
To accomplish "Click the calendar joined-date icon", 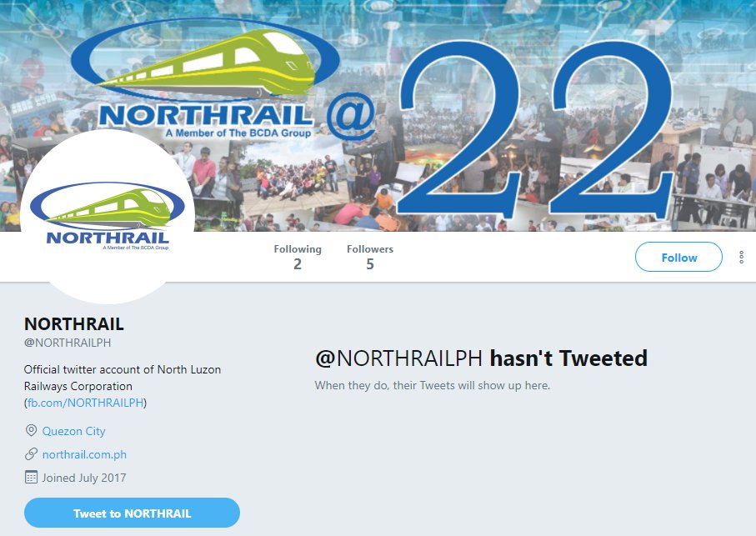I will click(x=31, y=477).
